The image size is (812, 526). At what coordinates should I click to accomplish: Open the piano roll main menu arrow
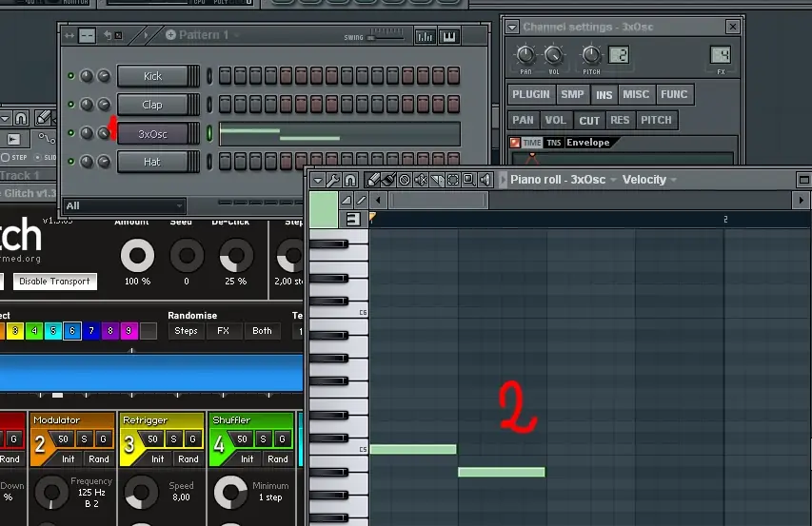pos(317,180)
